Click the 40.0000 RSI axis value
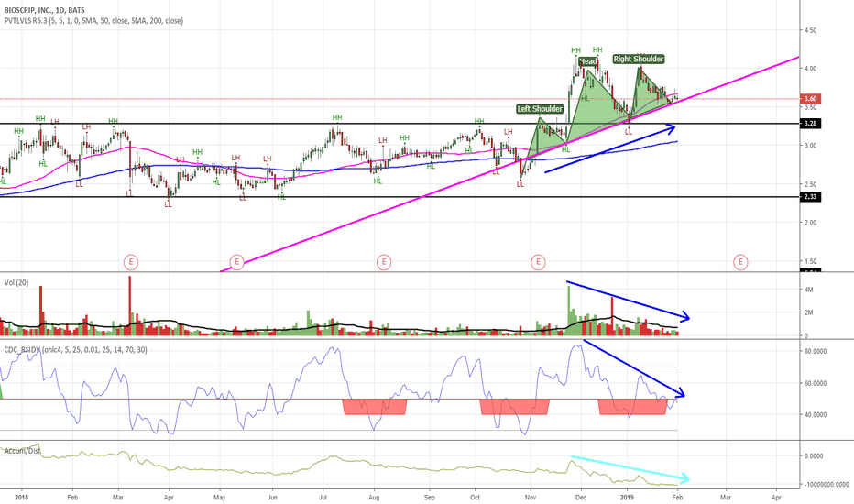854x504 pixels. coord(816,414)
